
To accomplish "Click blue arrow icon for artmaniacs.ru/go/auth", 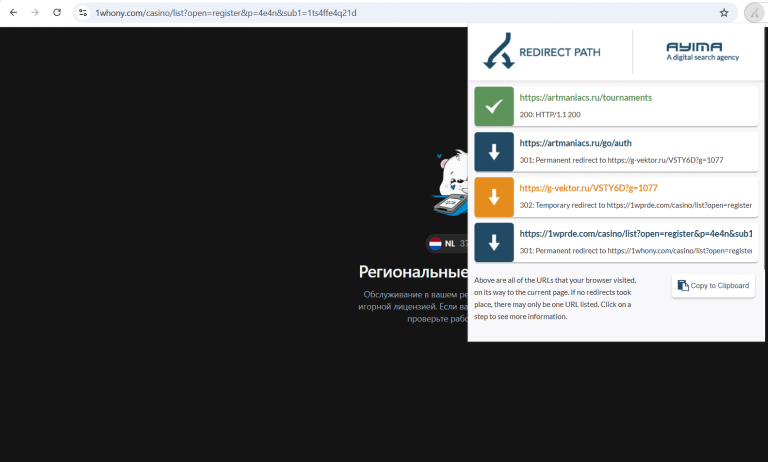I will point(494,152).
